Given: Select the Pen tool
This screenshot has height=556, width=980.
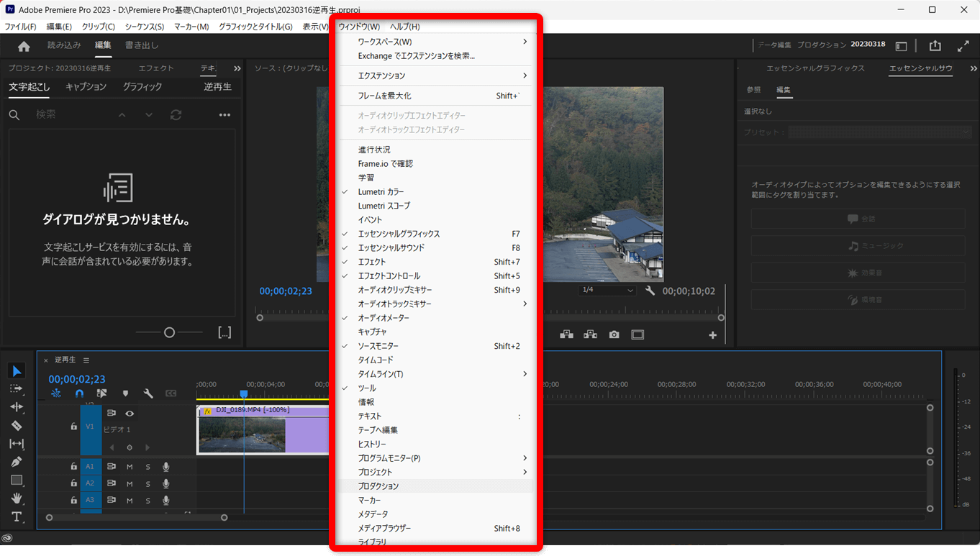Looking at the screenshot, I should [17, 462].
